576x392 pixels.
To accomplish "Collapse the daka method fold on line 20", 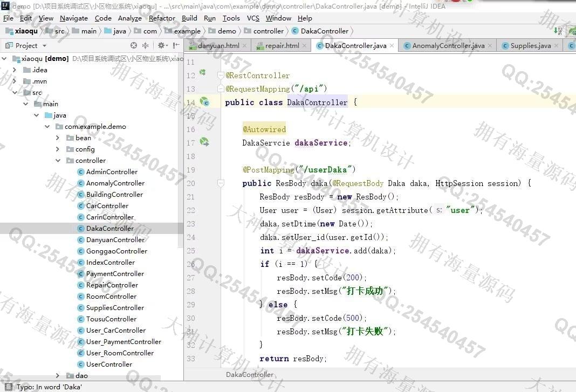I will tap(221, 183).
